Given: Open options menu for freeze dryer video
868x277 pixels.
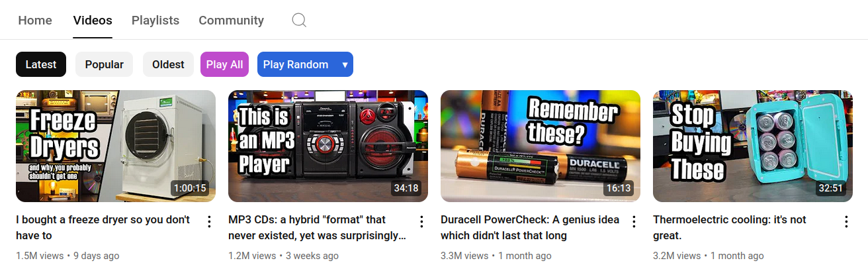Looking at the screenshot, I should pos(209,221).
